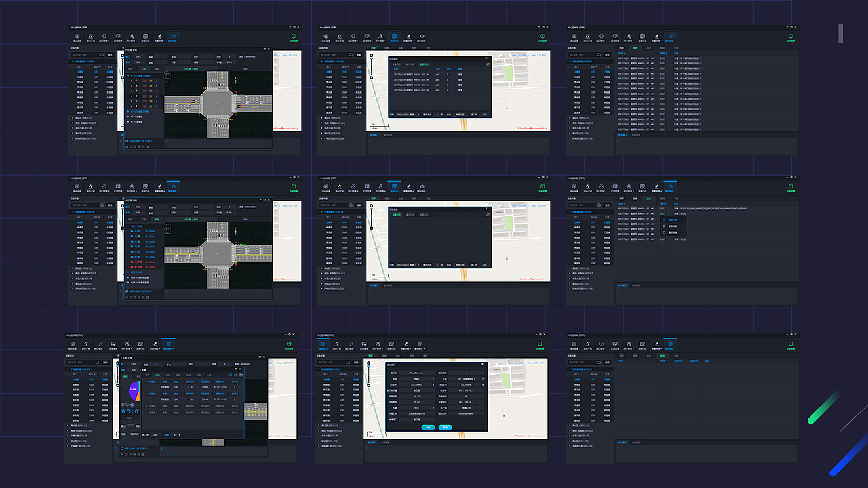The width and height of the screenshot is (868, 488).
Task: Click globe toolbar icon in middle-right panel
Action: [x=574, y=186]
